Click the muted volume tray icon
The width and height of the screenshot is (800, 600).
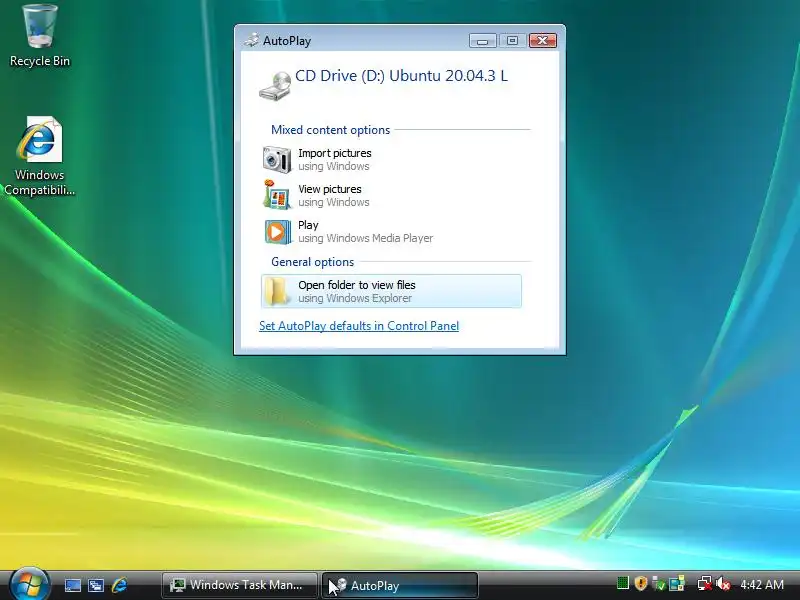(723, 583)
